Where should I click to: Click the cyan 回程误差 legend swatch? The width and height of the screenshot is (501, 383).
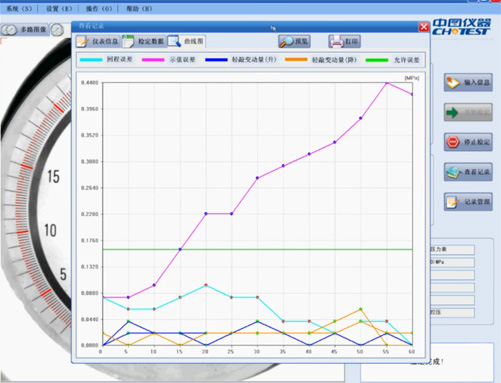click(91, 60)
